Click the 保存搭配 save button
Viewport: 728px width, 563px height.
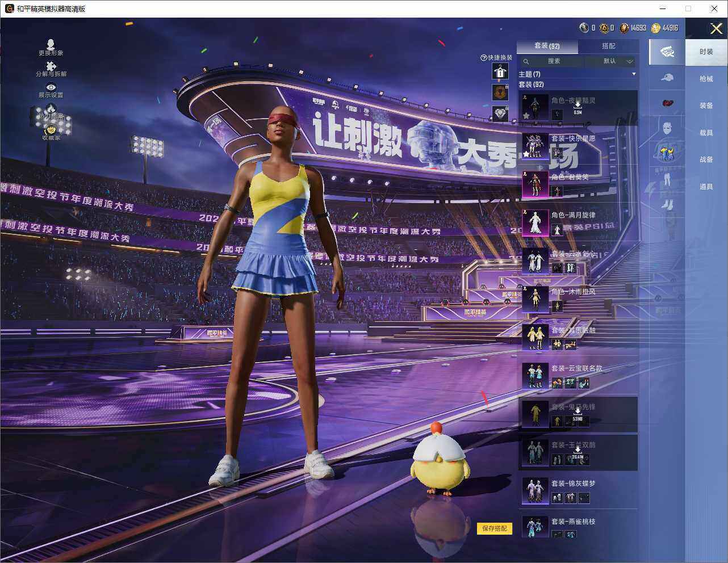click(495, 528)
